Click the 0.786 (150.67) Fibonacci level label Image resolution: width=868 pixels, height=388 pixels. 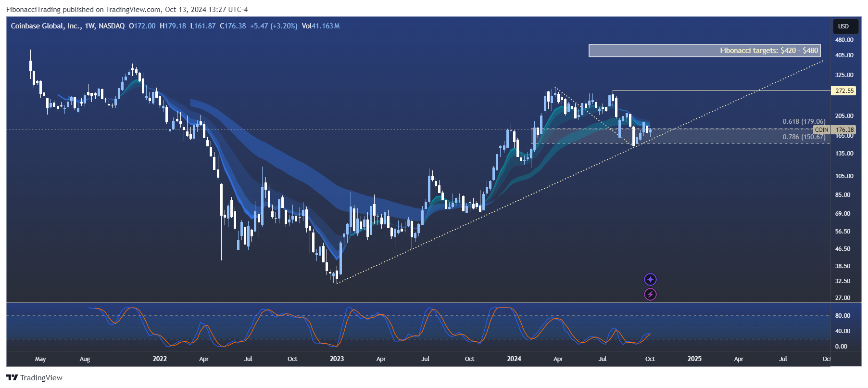click(804, 137)
